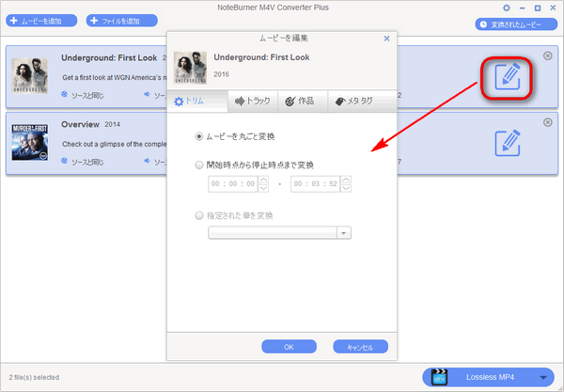Screen dimensions: 564x392
Task: Click the start time field 00:00:00
Action: 233,183
